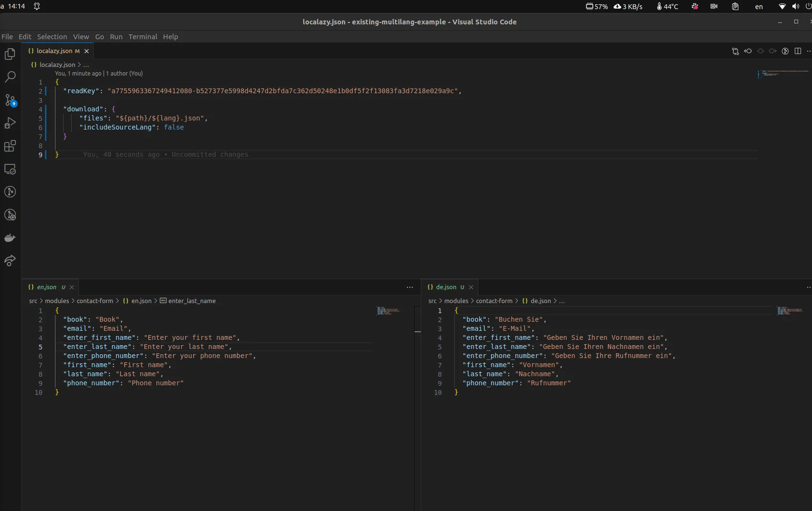The width and height of the screenshot is (812, 511).
Task: Open Source Control with 9 pending changes
Action: click(10, 100)
